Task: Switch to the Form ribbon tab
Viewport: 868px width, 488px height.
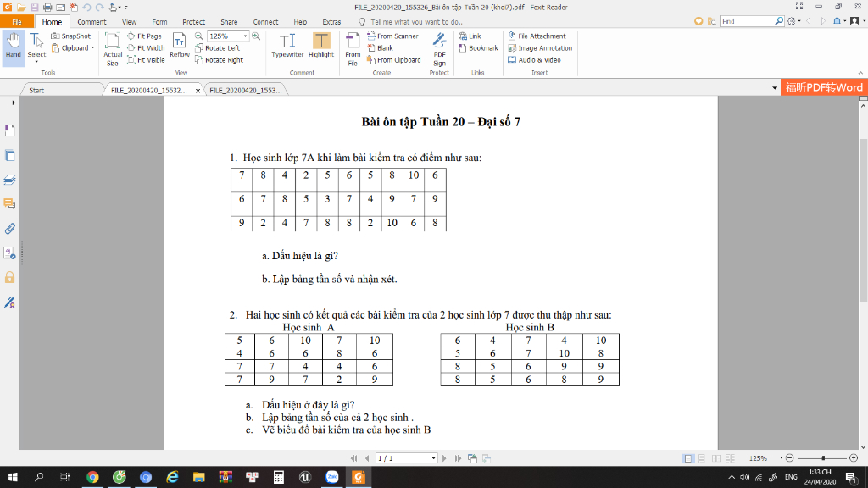Action: (x=159, y=22)
